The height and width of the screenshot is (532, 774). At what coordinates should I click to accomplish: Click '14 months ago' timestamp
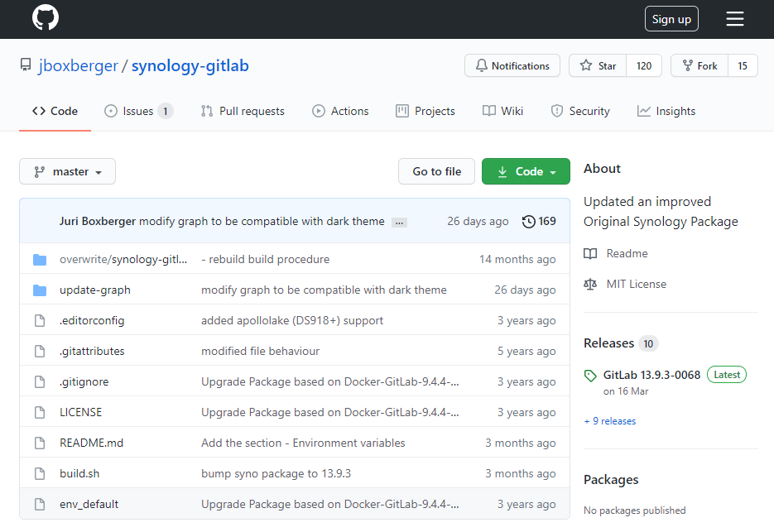pyautogui.click(x=517, y=260)
